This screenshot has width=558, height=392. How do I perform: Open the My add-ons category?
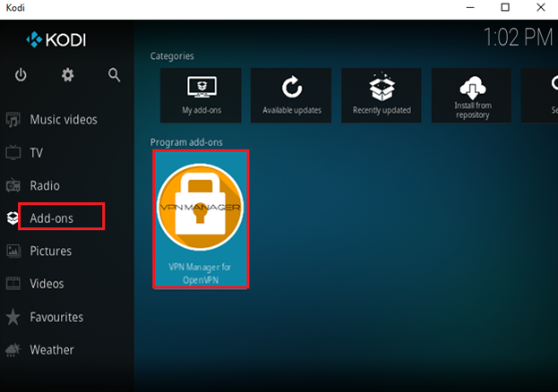[x=201, y=96]
